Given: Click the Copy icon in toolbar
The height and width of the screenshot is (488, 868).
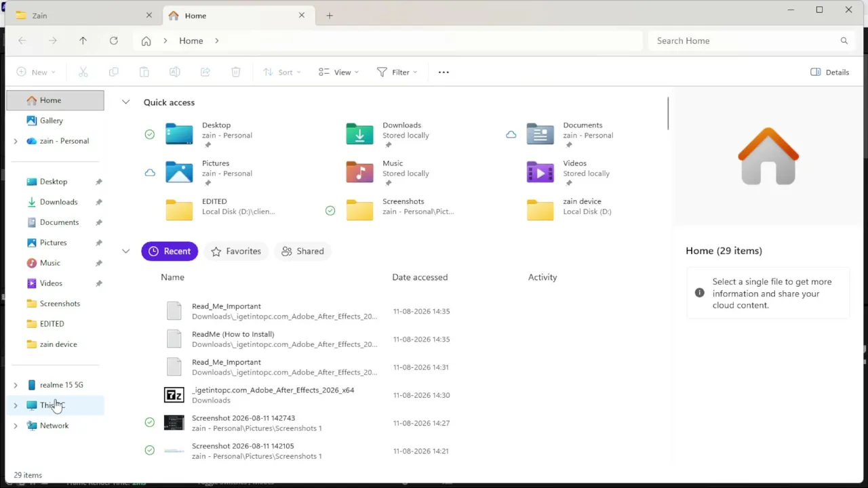Looking at the screenshot, I should coord(114,72).
